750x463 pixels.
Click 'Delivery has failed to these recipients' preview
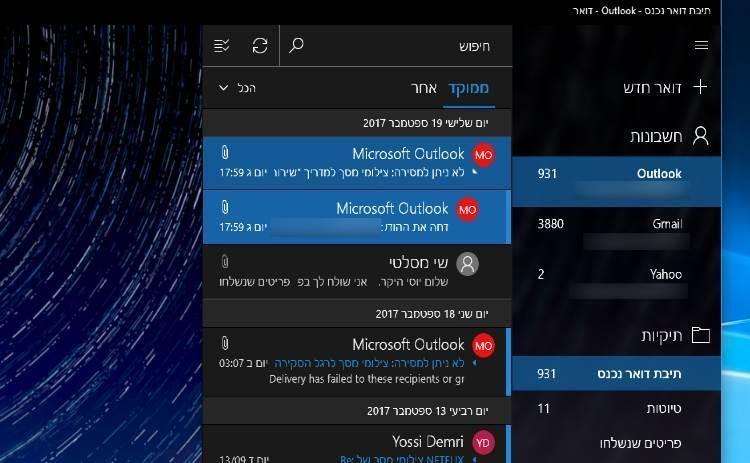point(366,379)
